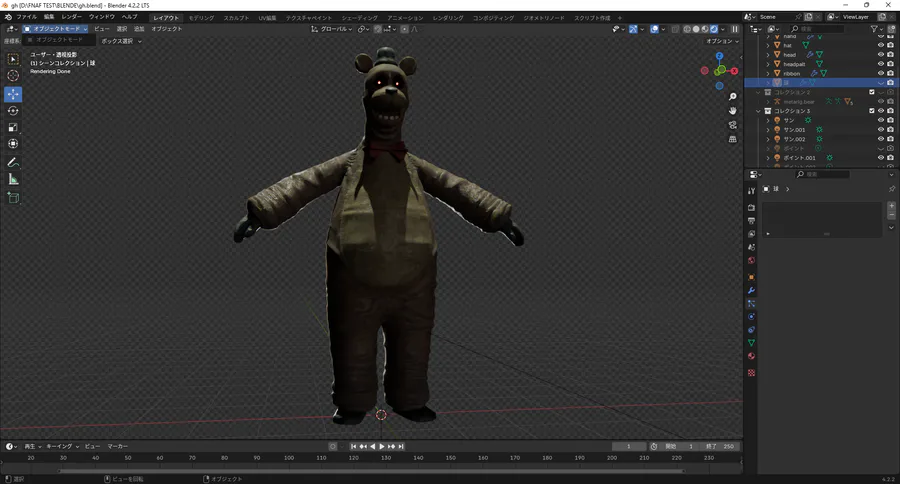Open the timeline キーイング menu

coord(62,446)
